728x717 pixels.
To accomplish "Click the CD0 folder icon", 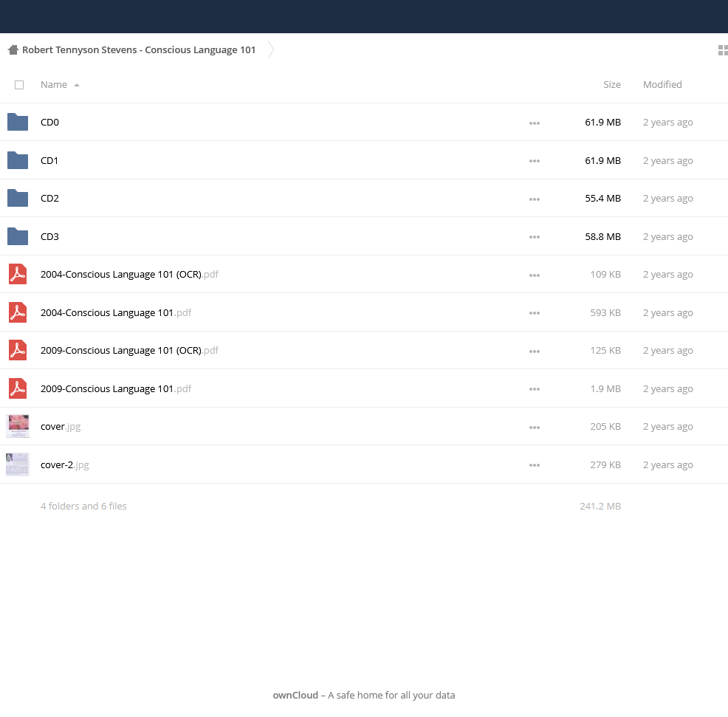I will [18, 122].
